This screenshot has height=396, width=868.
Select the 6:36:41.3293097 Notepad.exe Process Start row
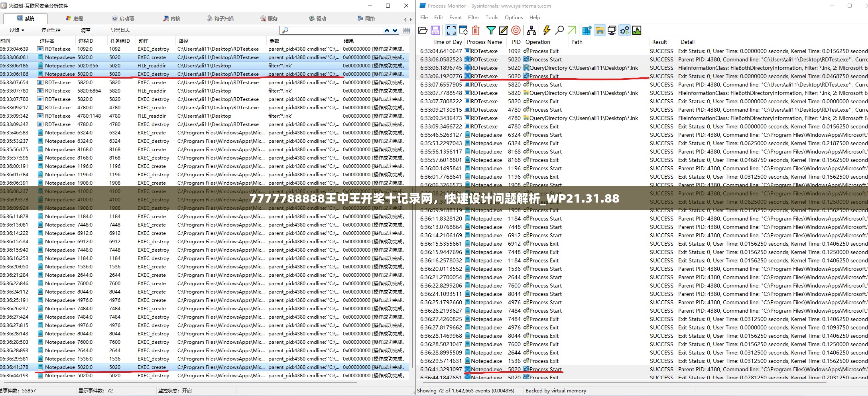click(643, 369)
